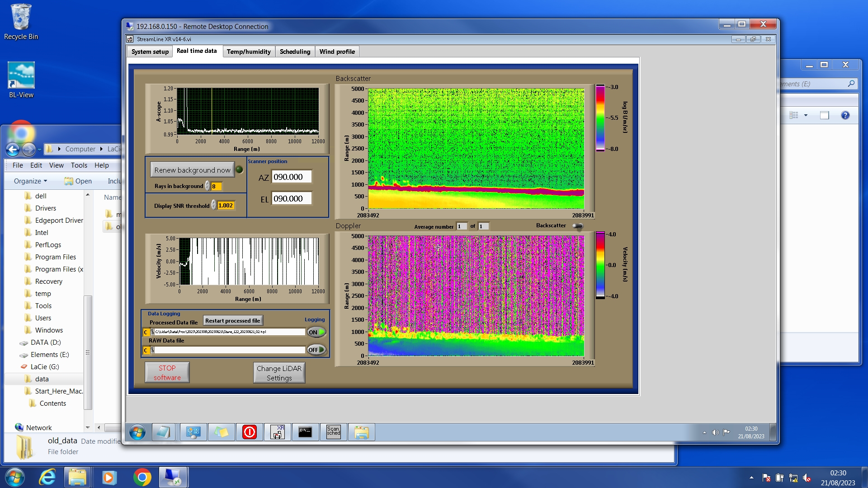Click the red power icon in remote taskbar
Screen dimensions: 868x488
click(x=249, y=432)
